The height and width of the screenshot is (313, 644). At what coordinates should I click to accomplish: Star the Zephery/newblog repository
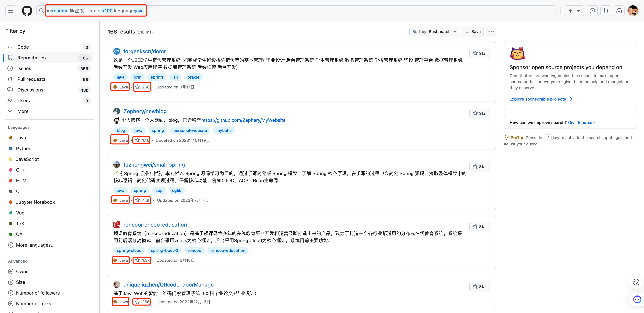(479, 113)
